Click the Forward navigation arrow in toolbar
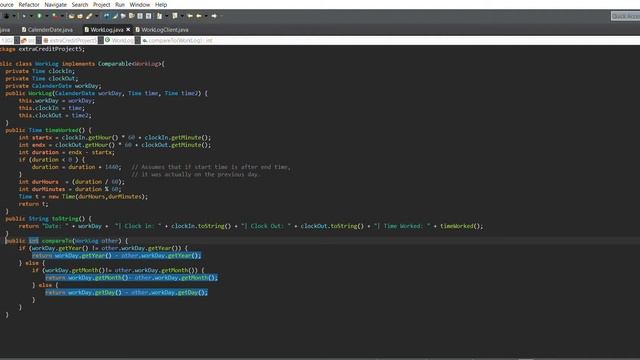The width and height of the screenshot is (640, 360). [x=213, y=16]
